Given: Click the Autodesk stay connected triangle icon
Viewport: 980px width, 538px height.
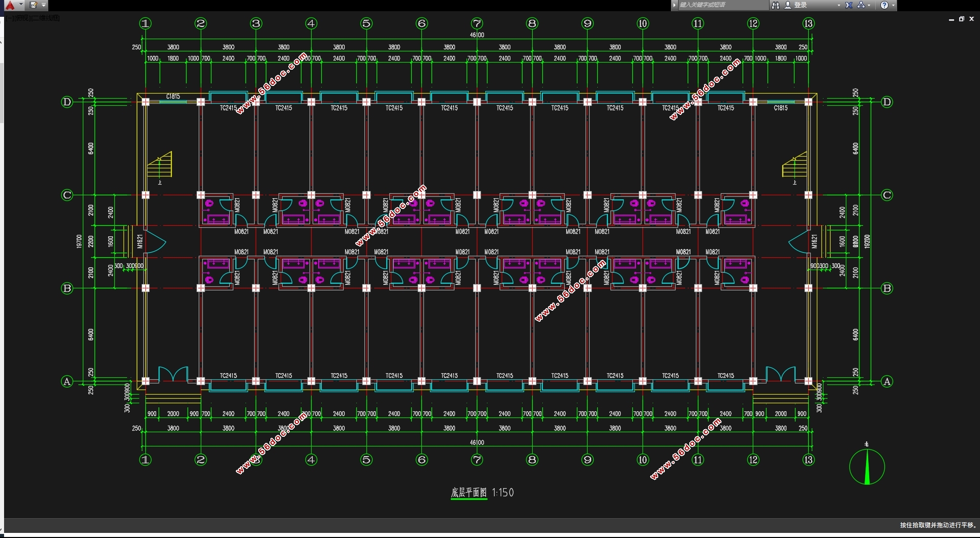Looking at the screenshot, I should 861,5.
